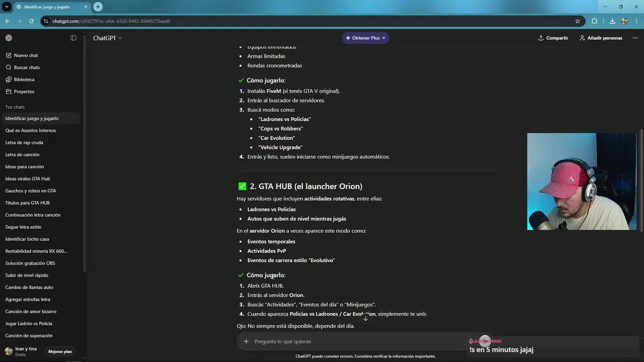Open chat 'Ideas virales GTA Hub'

(40, 179)
